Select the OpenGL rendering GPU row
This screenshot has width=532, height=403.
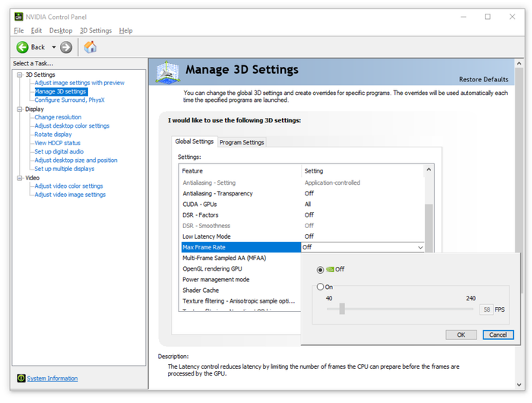241,269
